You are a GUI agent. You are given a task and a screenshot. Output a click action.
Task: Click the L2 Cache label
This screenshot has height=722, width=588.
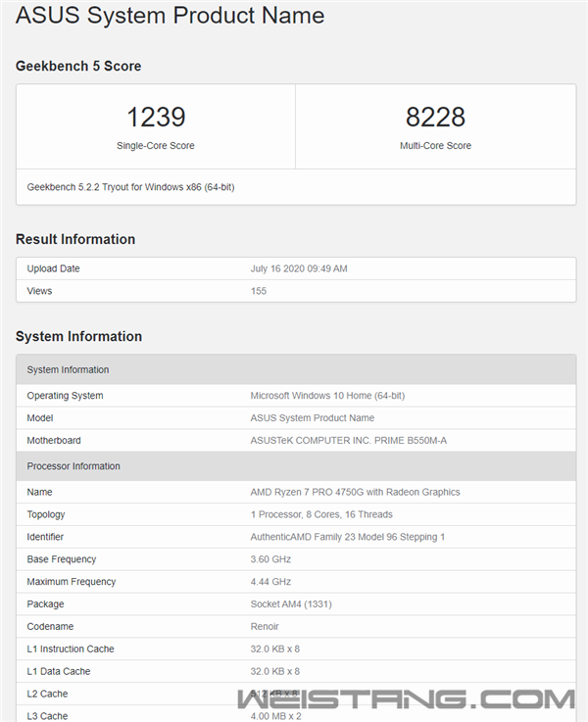[x=47, y=694]
